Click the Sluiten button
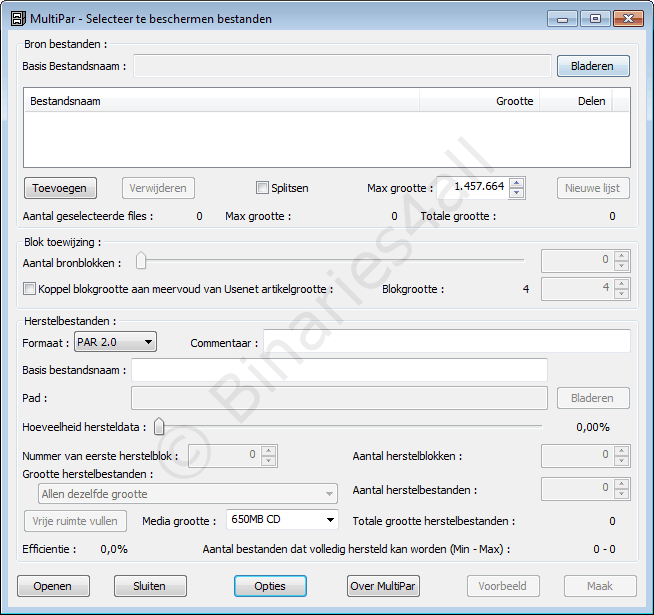Viewport: 654px width, 615px height. [x=150, y=586]
